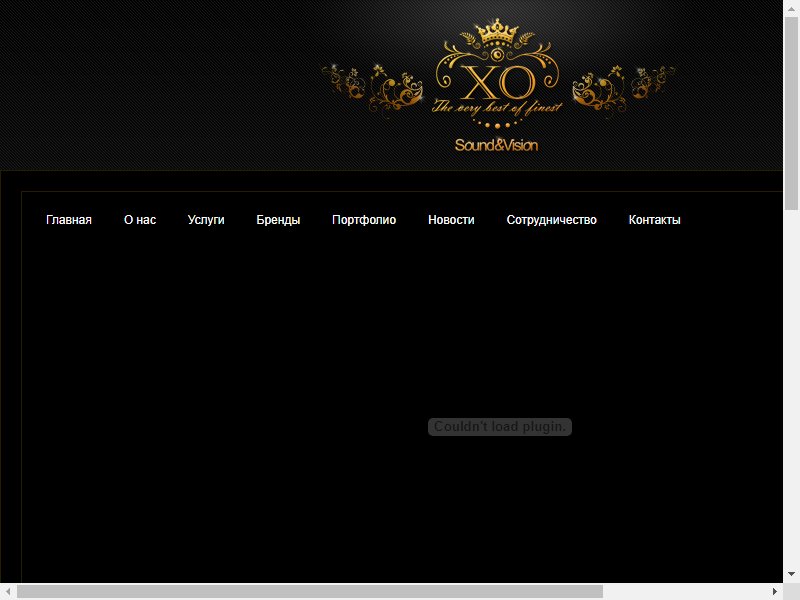Click the horizontal scrollbar right arrow

pyautogui.click(x=775, y=592)
